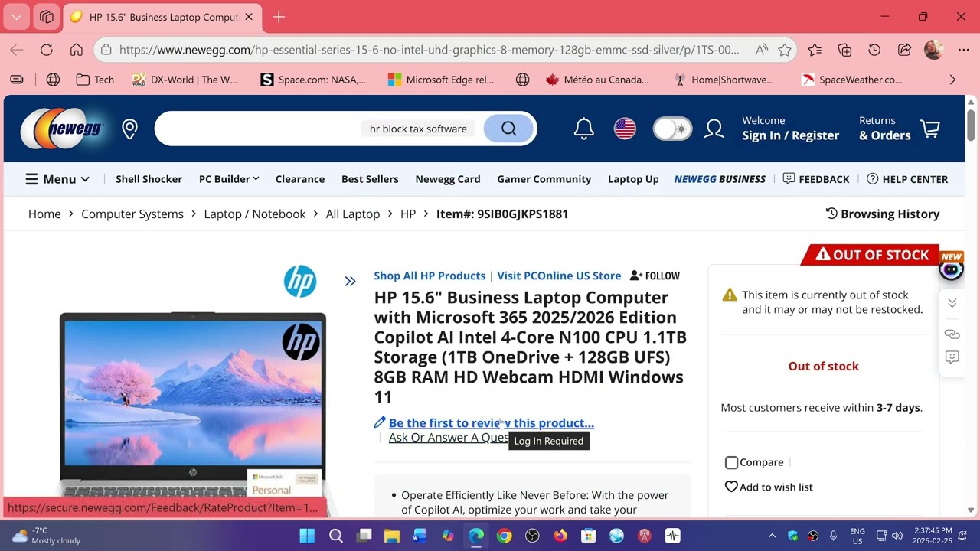Open Edge settings ellipsis menu
Screen dimensions: 980x551
pos(963,50)
